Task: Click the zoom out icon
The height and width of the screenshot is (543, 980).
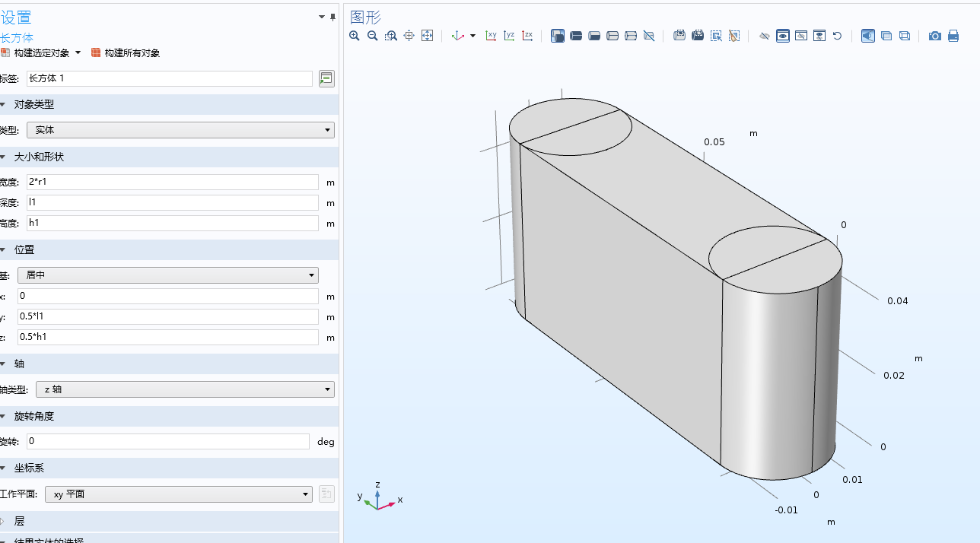Action: pos(373,36)
